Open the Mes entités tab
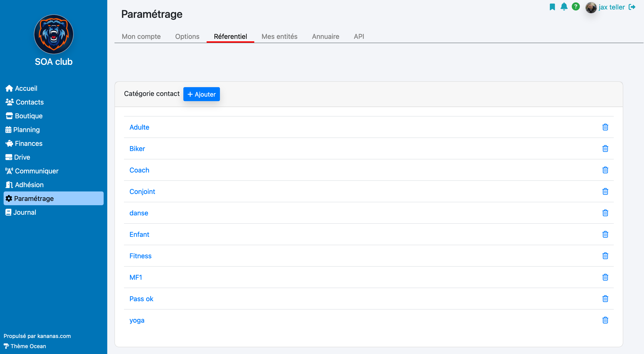Viewport: 644px width, 354px height. [279, 37]
